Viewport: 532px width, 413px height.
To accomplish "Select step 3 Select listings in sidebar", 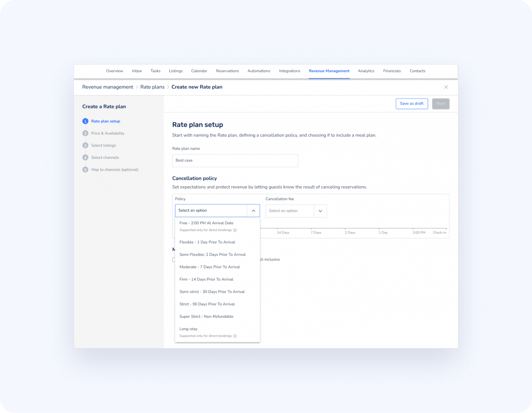I will pyautogui.click(x=85, y=145).
